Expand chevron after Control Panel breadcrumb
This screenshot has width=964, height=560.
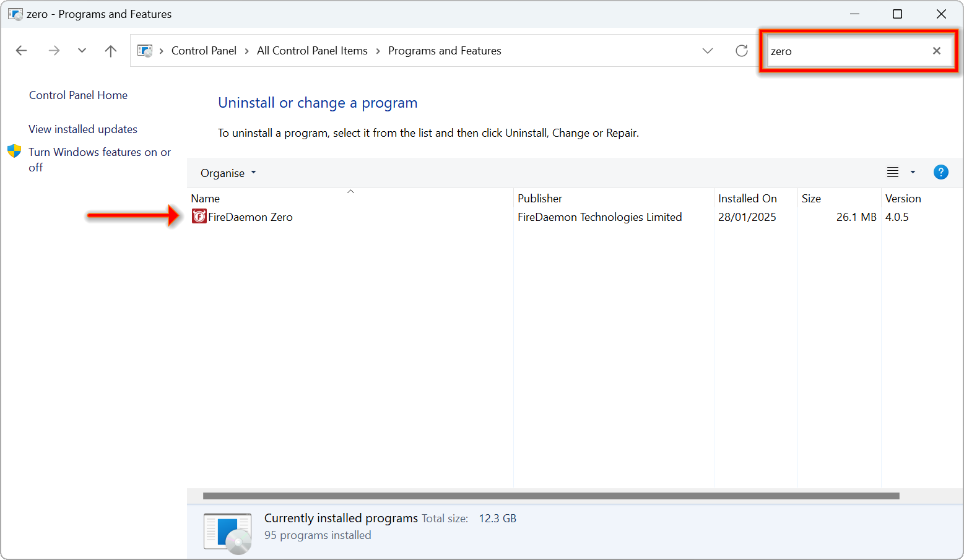coord(246,51)
